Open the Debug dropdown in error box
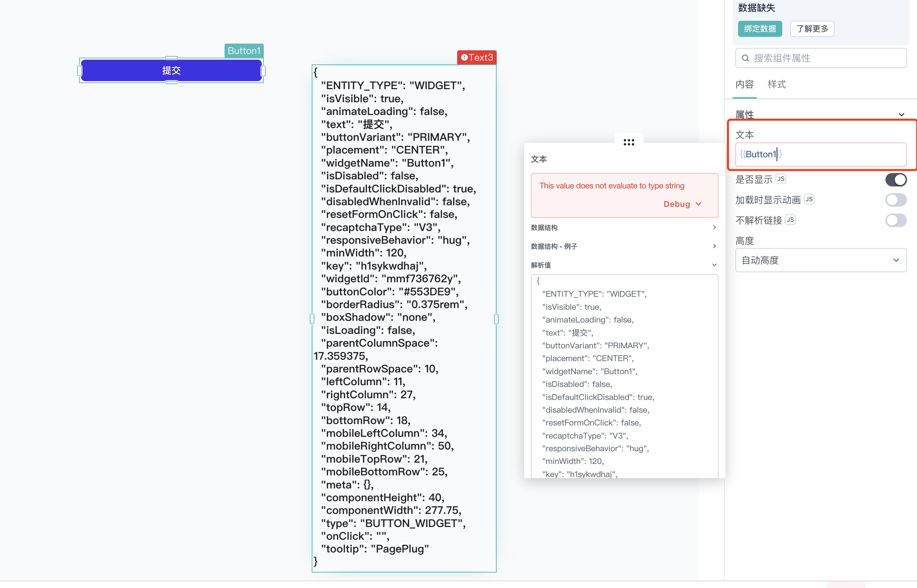 [x=682, y=204]
